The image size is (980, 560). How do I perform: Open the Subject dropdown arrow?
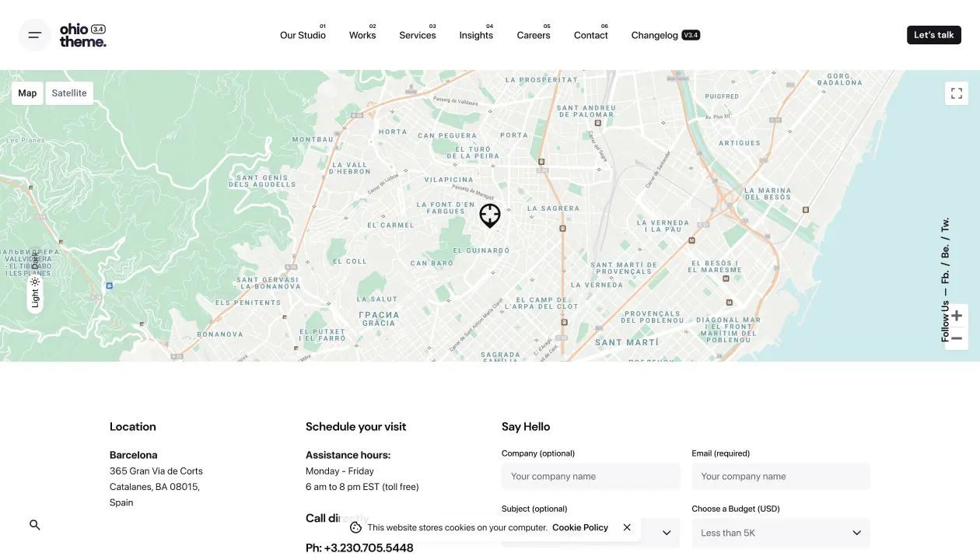tap(667, 533)
